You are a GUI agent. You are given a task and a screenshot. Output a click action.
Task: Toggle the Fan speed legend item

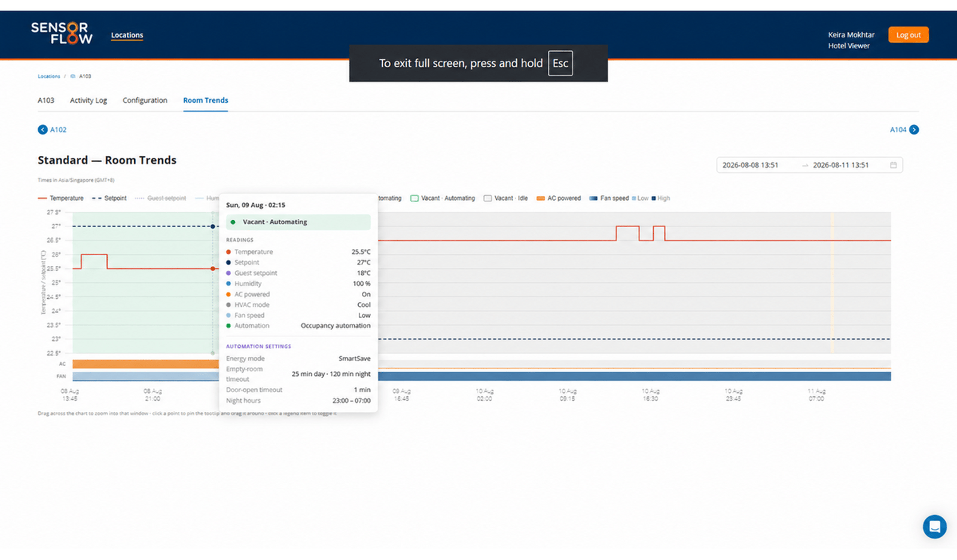609,198
